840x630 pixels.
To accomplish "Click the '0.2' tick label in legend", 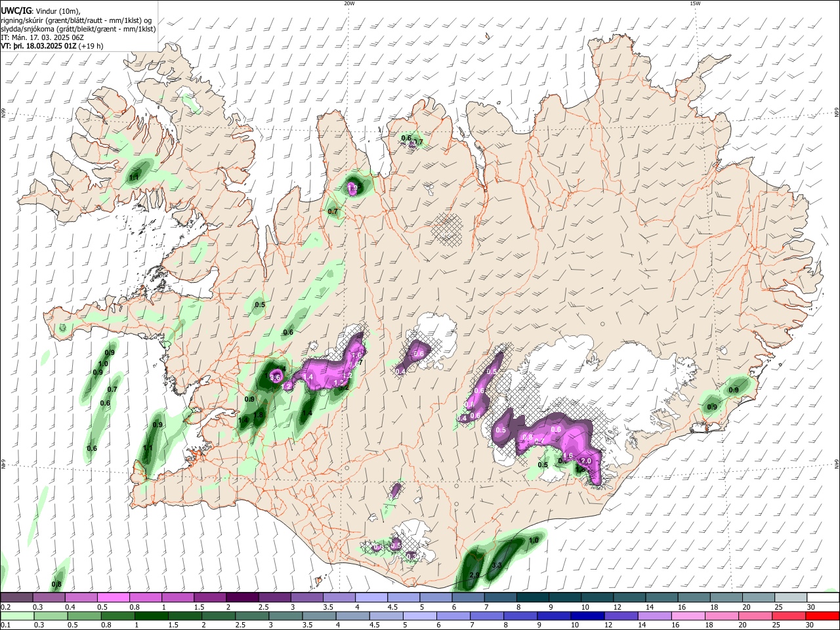I will [x=5, y=607].
